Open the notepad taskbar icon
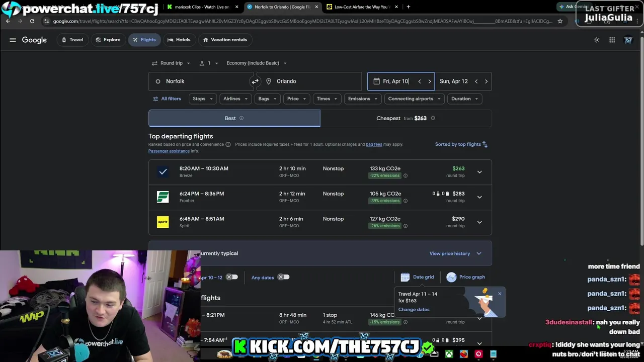The image size is (644, 362). 493,354
